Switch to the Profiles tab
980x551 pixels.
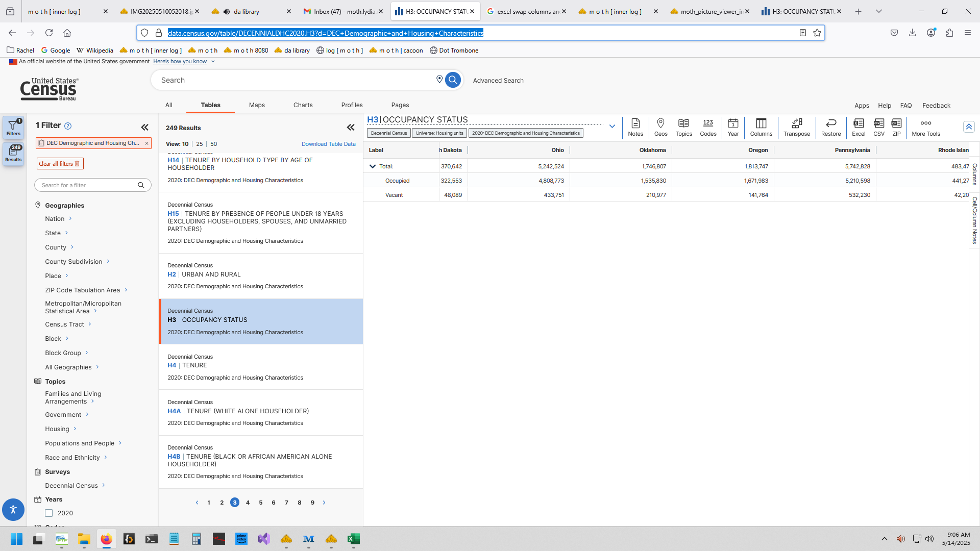click(x=352, y=105)
